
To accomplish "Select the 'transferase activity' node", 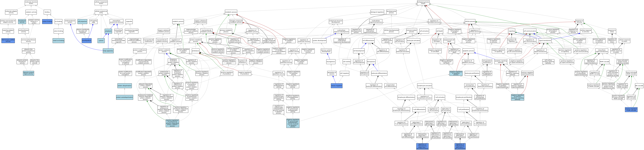I will [22, 21].
